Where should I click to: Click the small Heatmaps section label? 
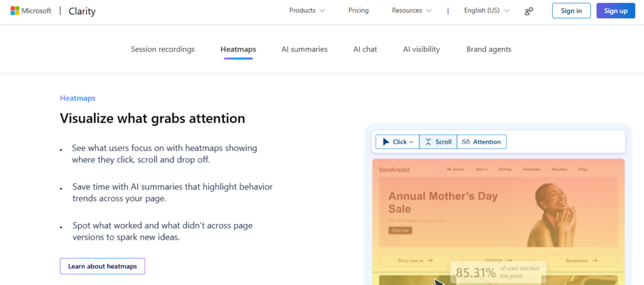[x=77, y=98]
